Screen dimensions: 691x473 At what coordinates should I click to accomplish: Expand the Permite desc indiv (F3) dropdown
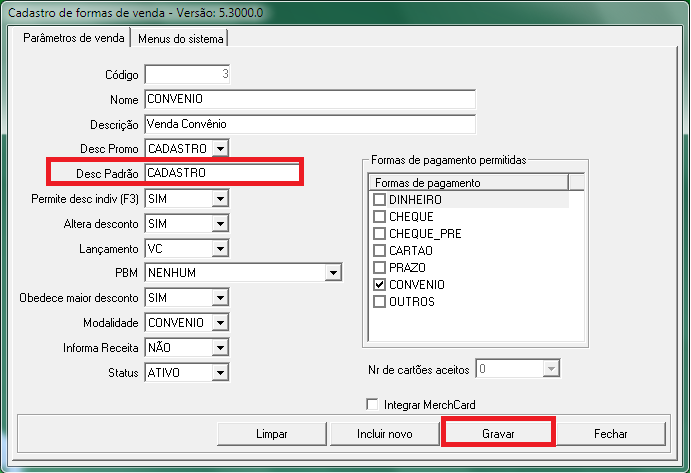click(220, 199)
